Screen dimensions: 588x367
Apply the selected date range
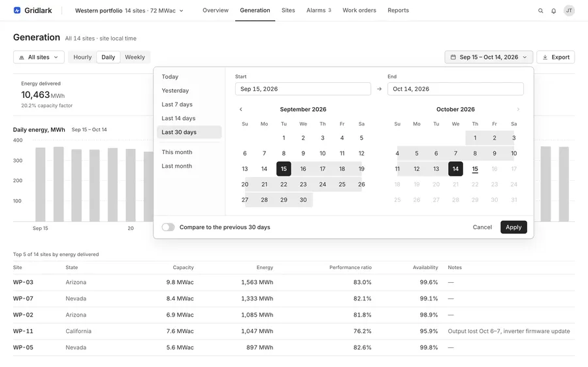point(514,227)
